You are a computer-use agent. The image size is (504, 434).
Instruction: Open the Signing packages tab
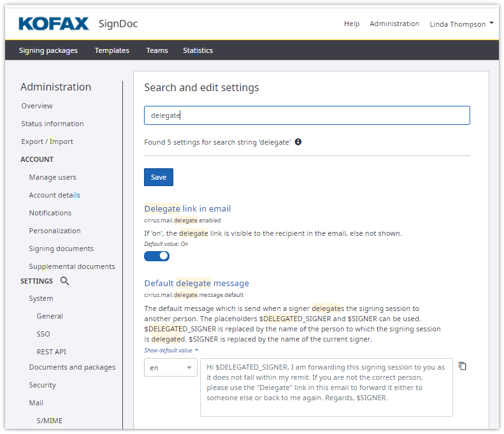point(48,50)
